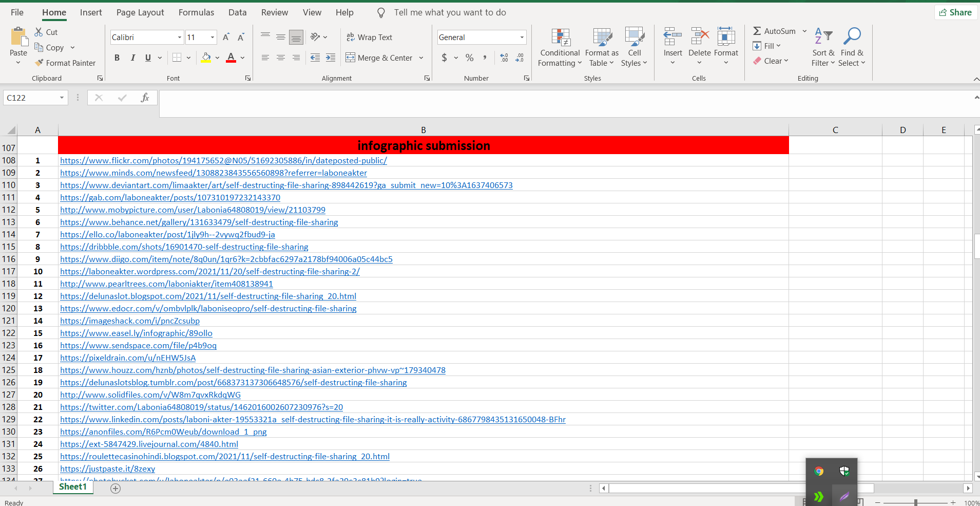Open the Formulas ribbon tab
This screenshot has width=980, height=506.
[x=196, y=12]
